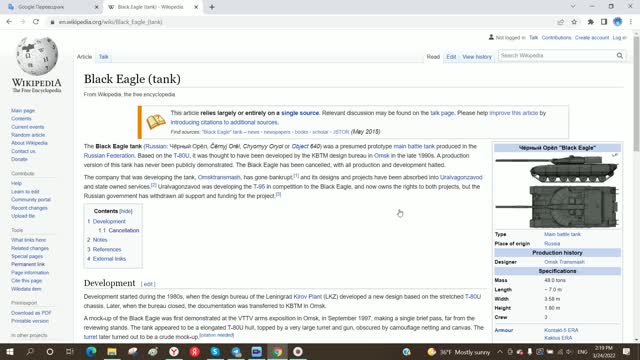
Task: Click the enlarge icon on the tank image
Action: [x=615, y=155]
